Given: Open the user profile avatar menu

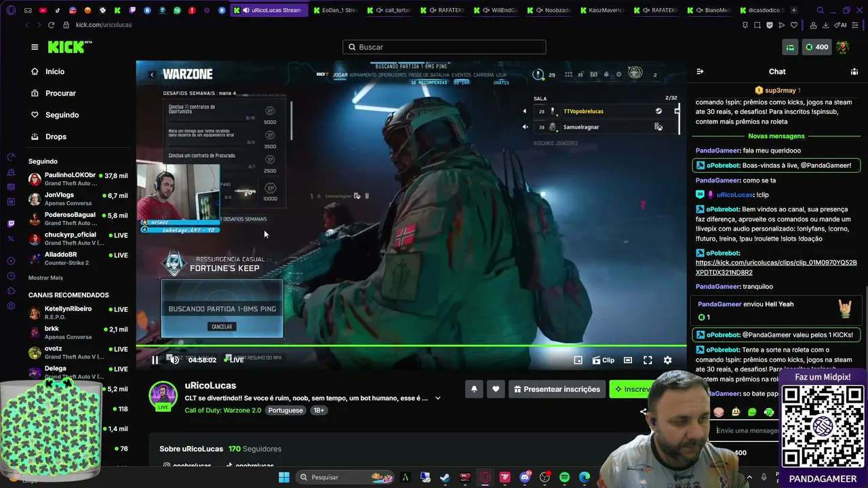Looking at the screenshot, I should tap(843, 47).
